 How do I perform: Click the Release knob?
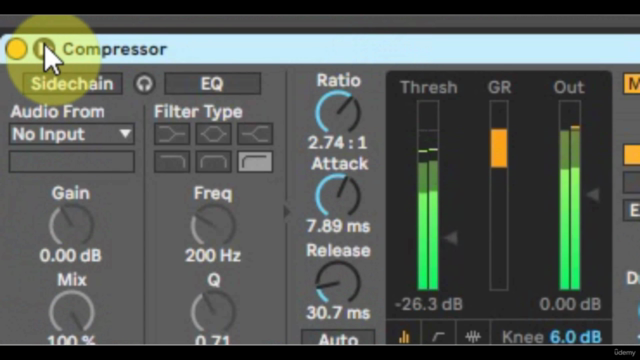(338, 282)
